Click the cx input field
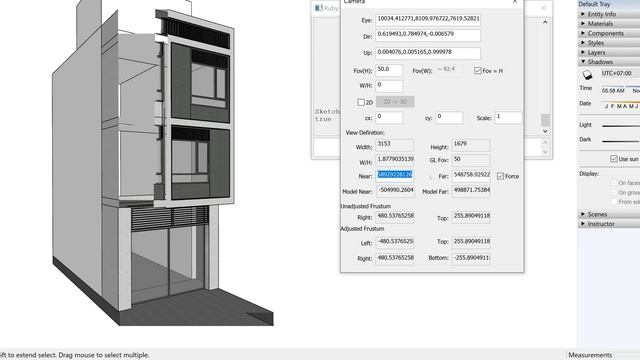 coord(389,117)
